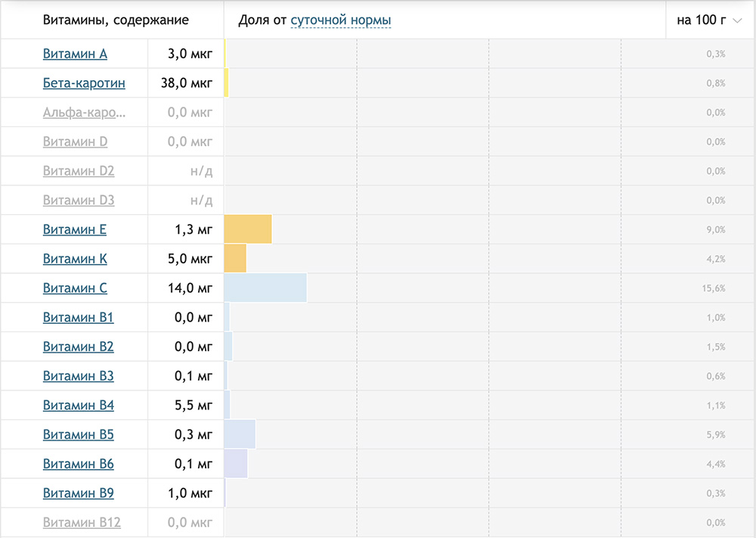
Task: Click the greyed Альфа-каротин link
Action: 84,113
